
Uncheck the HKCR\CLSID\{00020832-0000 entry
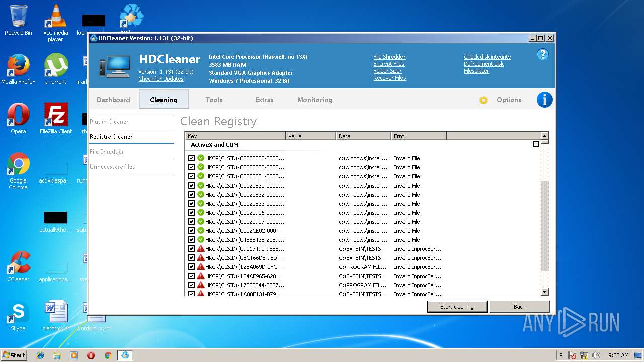(191, 194)
